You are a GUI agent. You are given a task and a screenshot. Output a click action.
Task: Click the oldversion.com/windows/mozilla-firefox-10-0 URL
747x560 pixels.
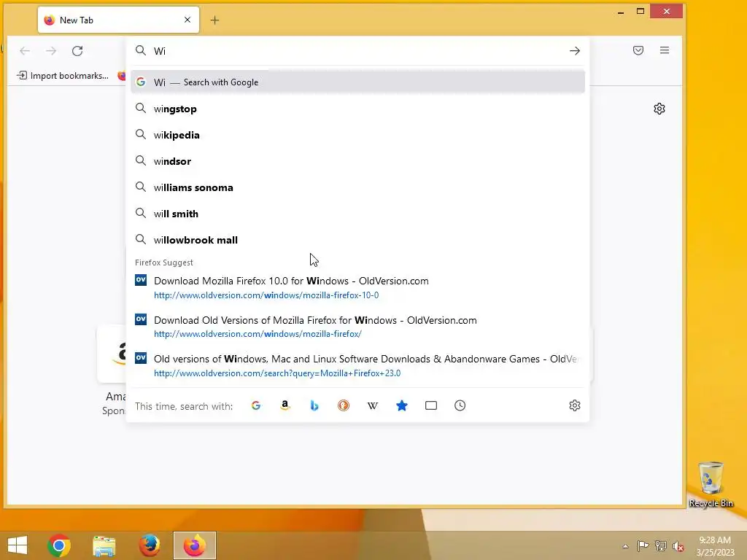[x=266, y=295]
